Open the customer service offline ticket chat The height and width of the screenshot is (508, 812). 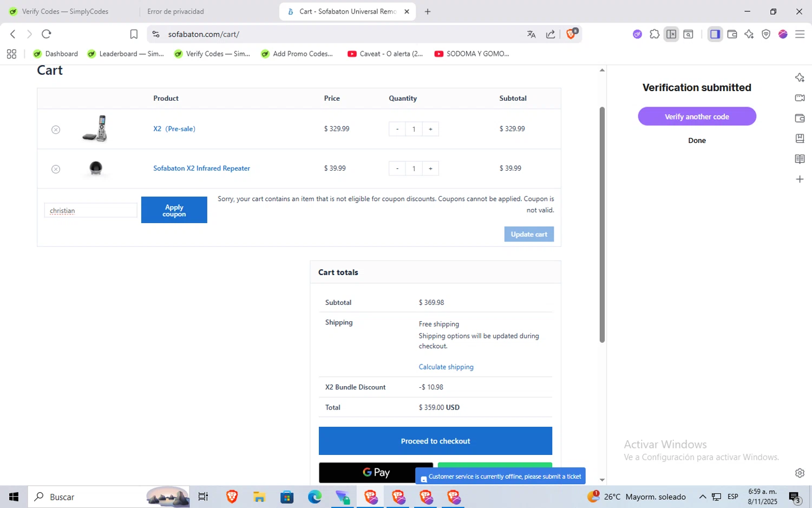point(500,476)
